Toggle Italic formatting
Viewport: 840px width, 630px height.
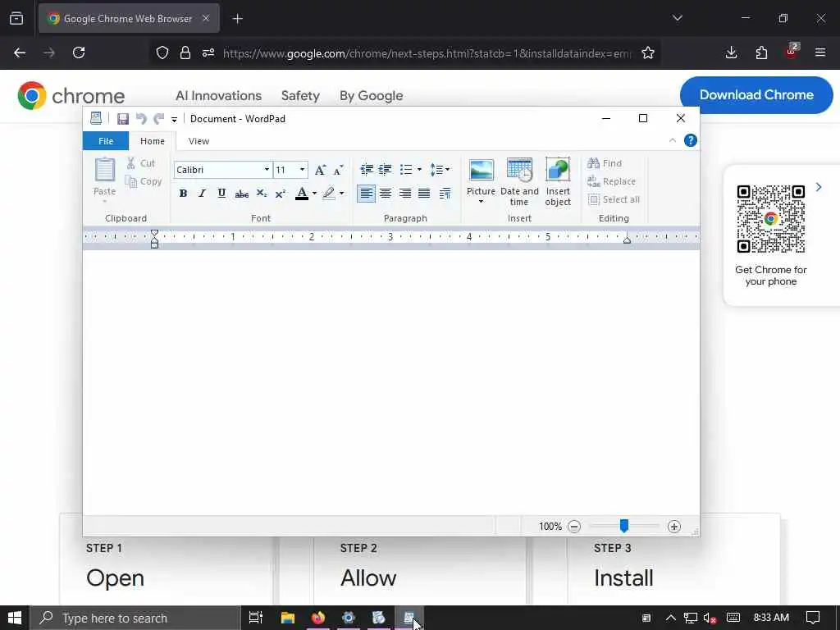(202, 194)
